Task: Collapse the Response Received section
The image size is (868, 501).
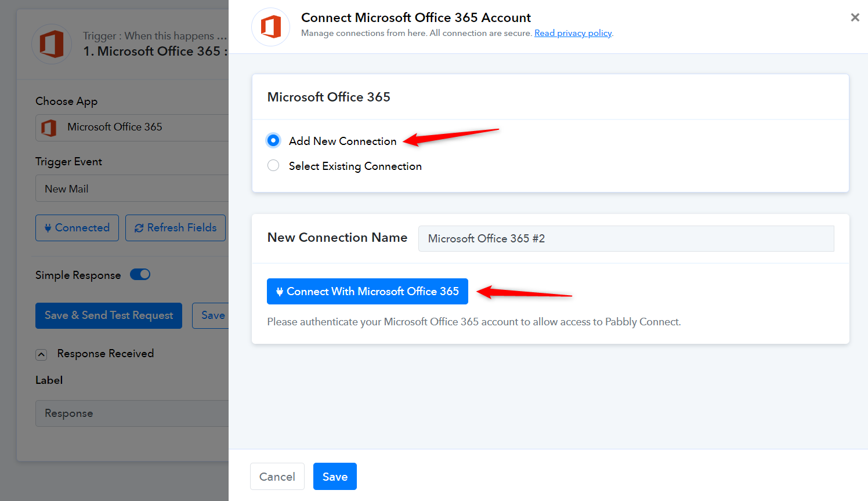Action: pos(41,354)
